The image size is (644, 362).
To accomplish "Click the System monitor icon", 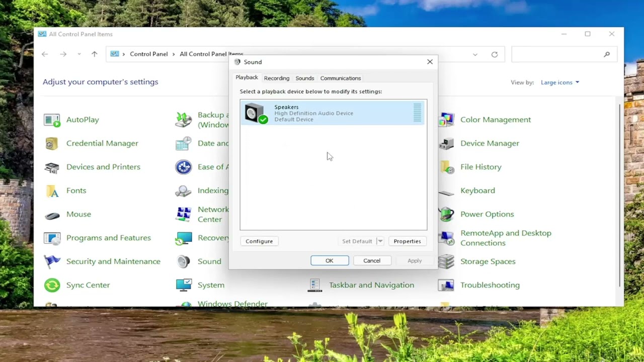I will pos(184,285).
